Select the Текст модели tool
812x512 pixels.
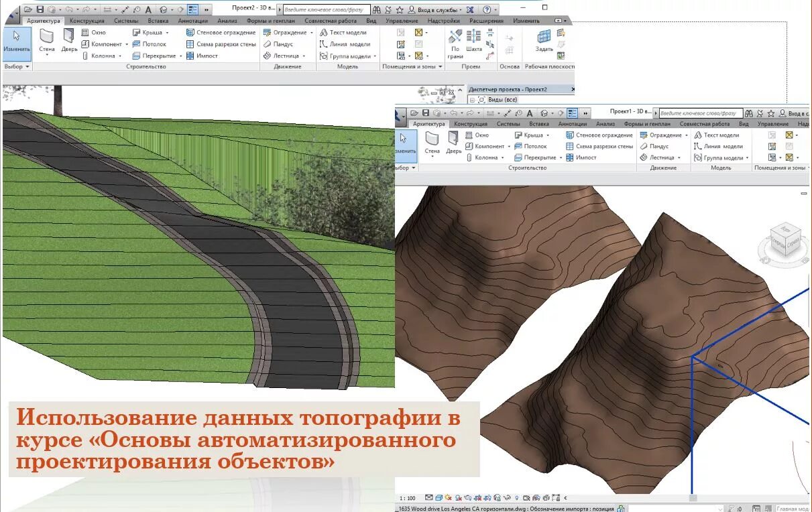point(344,32)
